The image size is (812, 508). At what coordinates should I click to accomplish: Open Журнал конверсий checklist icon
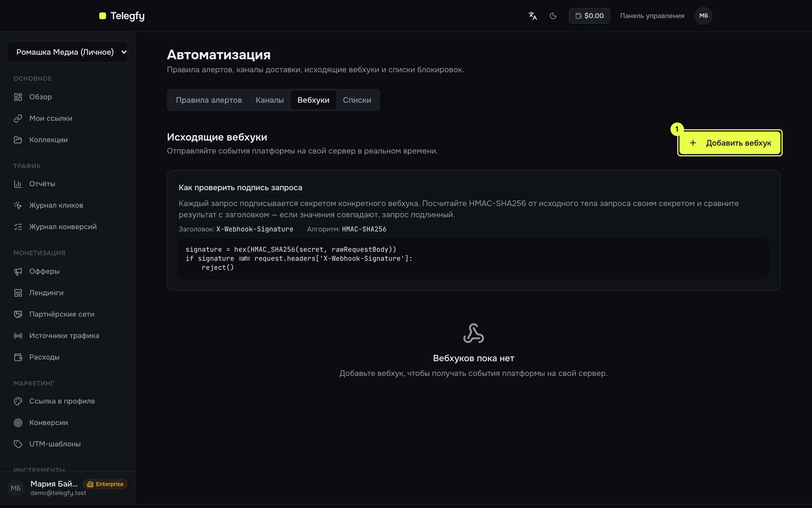pos(18,227)
